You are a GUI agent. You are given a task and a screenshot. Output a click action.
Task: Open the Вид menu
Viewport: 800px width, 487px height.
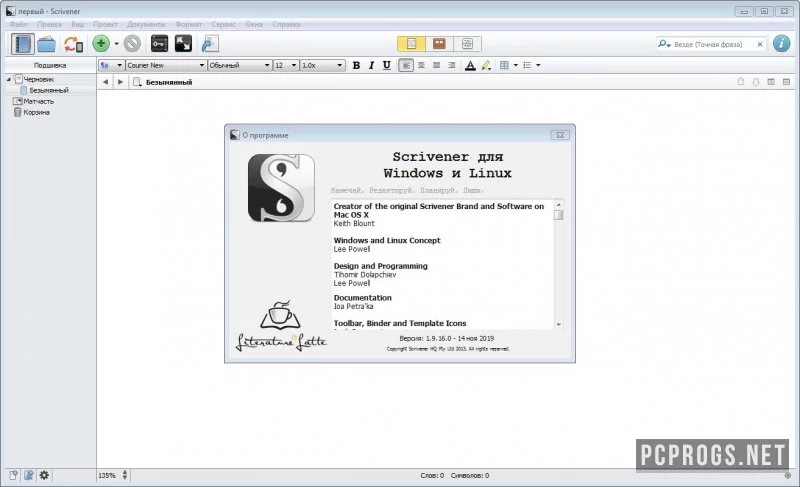(78, 24)
